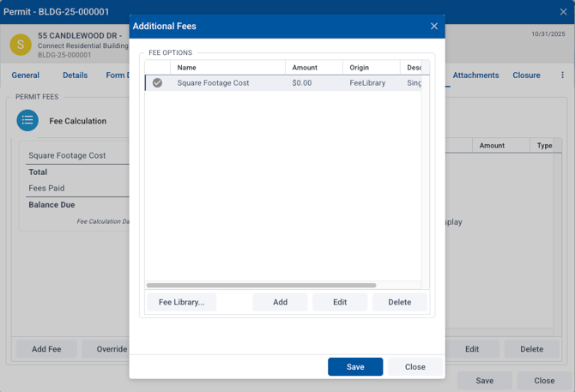Viewport: 575px width, 392px height.
Task: Close the Permit window using X icon
Action: (563, 12)
